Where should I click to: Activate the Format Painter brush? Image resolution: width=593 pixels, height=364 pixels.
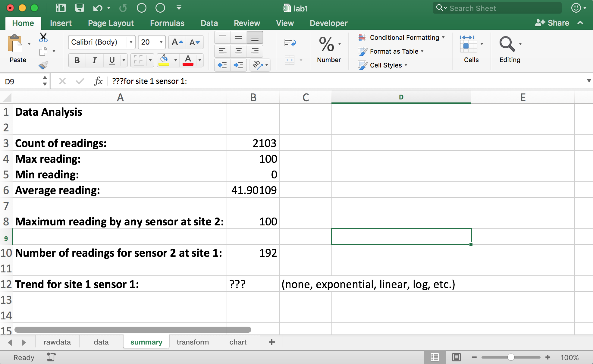(43, 65)
